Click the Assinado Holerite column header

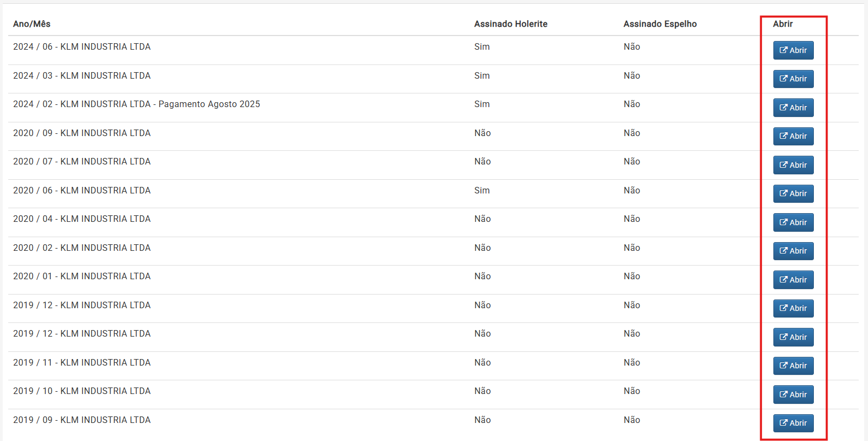pyautogui.click(x=510, y=24)
